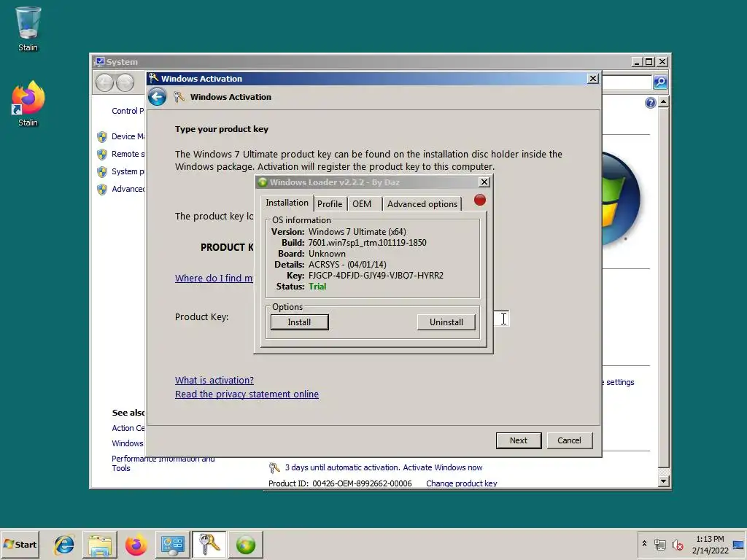Click Activate Windows now link

(443, 467)
